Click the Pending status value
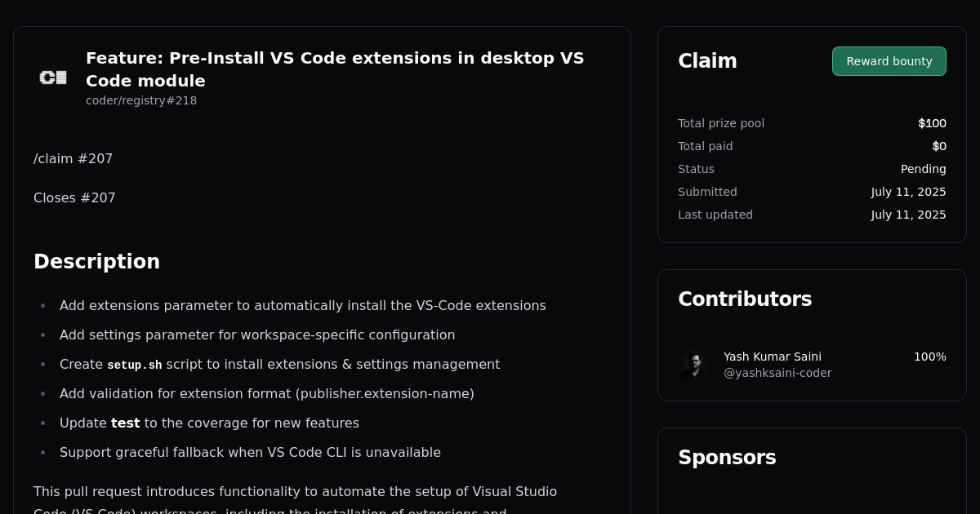The height and width of the screenshot is (514, 980). [924, 169]
